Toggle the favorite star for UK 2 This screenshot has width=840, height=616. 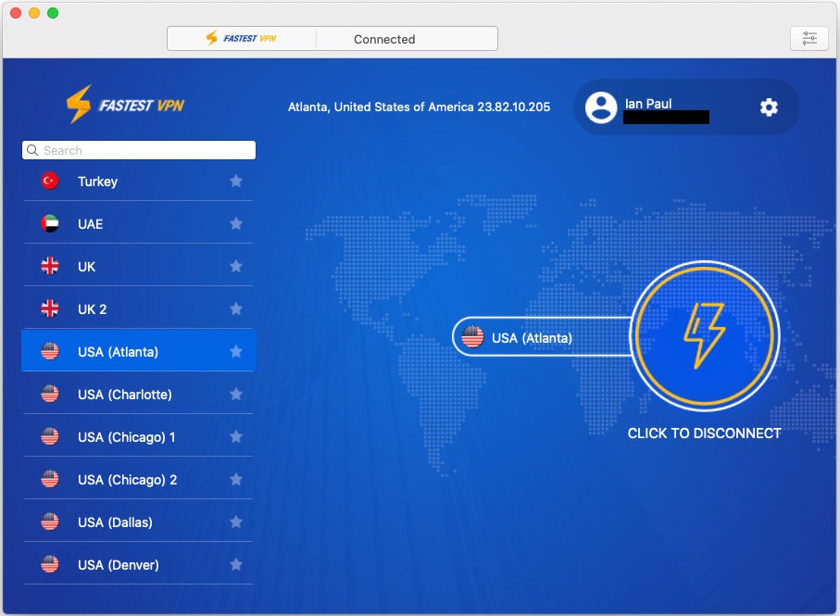pos(236,308)
